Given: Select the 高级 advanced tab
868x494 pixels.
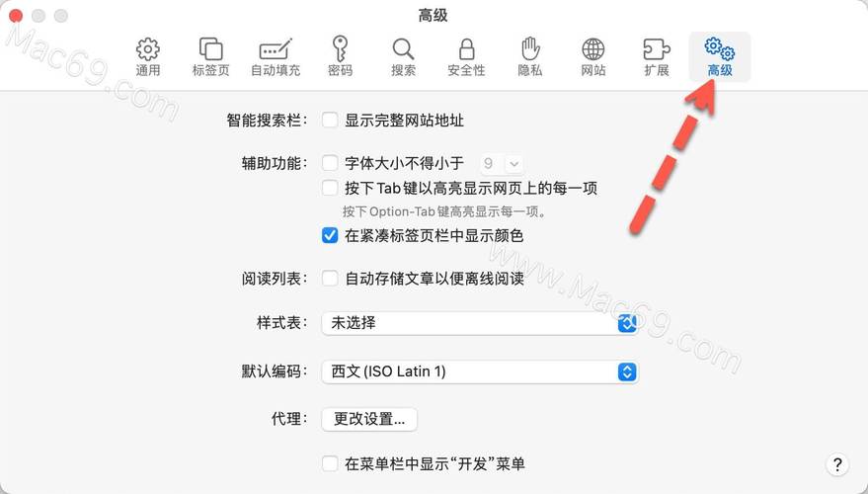Looking at the screenshot, I should [720, 57].
